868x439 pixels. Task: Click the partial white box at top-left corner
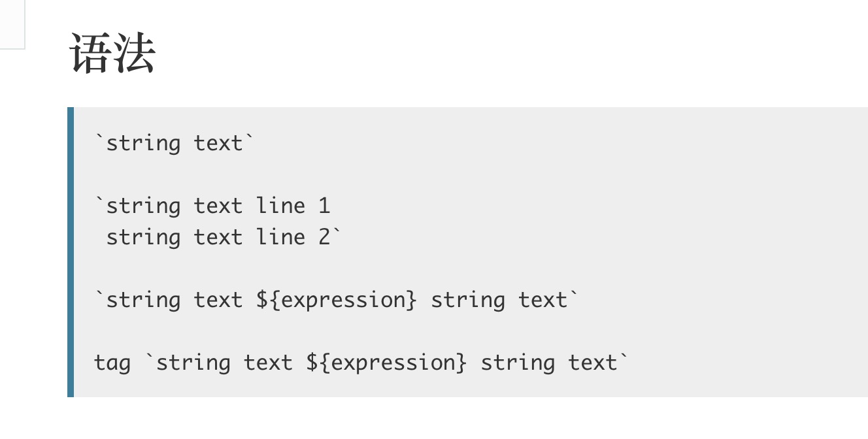point(12,24)
